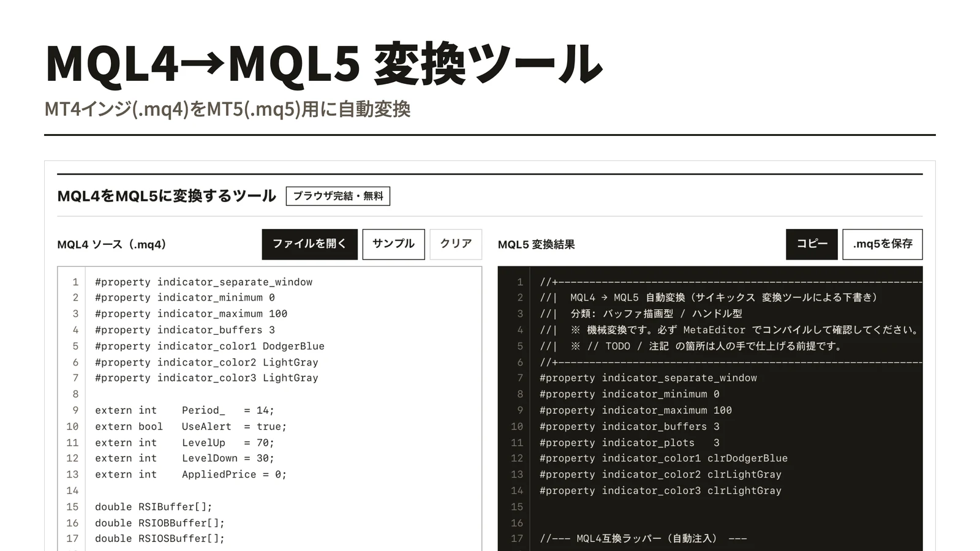
Task: Click source line 'double RSIOSBuffer[];'
Action: 160,539
